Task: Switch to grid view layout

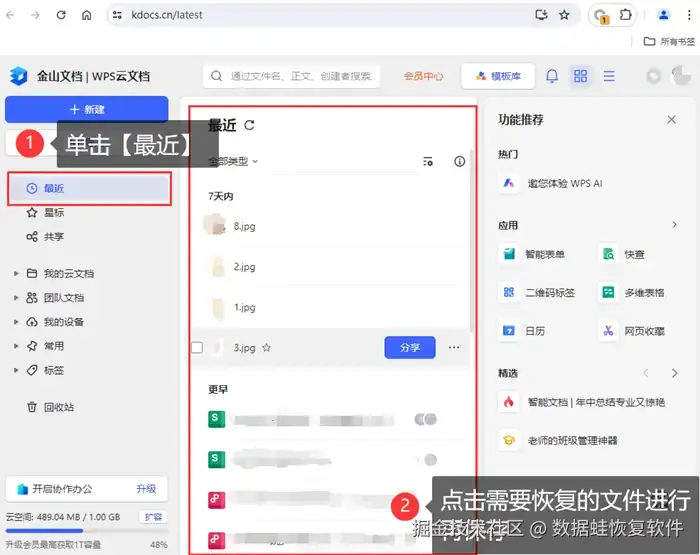Action: pyautogui.click(x=580, y=76)
